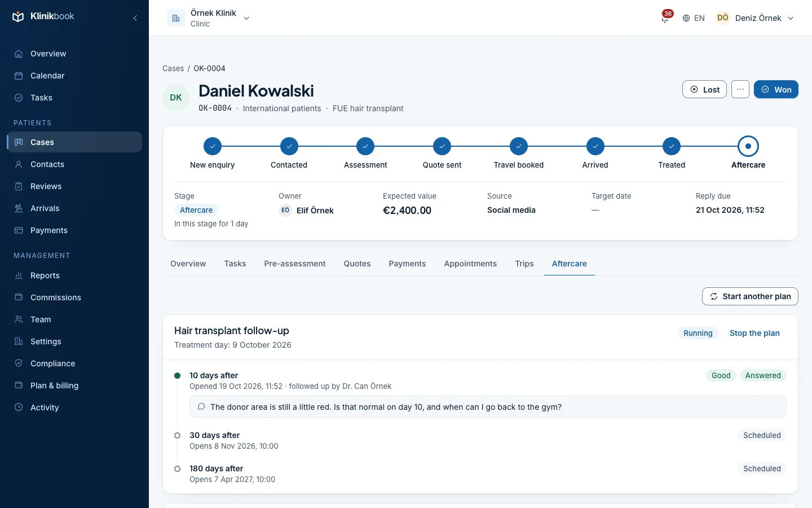Click the Compliance shield icon

tap(19, 364)
